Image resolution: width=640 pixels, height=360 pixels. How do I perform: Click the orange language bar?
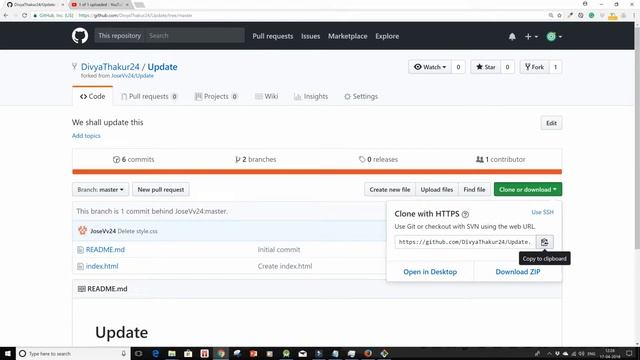pos(317,172)
